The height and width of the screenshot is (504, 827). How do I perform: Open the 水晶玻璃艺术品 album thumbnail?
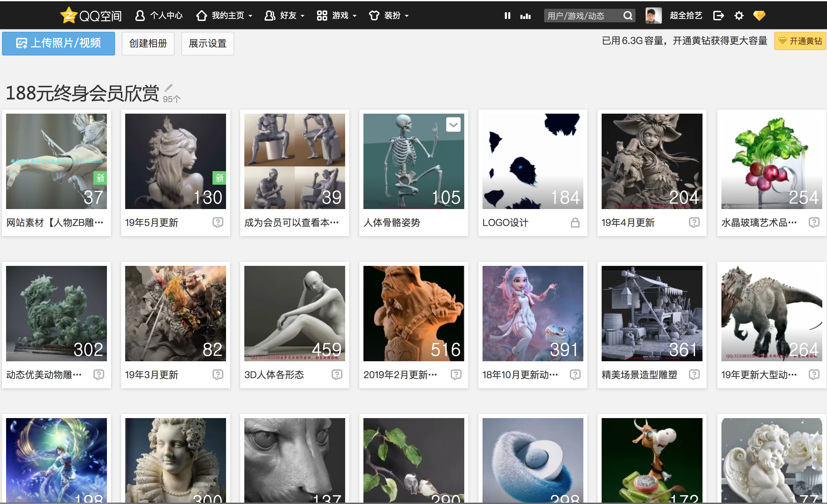pyautogui.click(x=772, y=161)
